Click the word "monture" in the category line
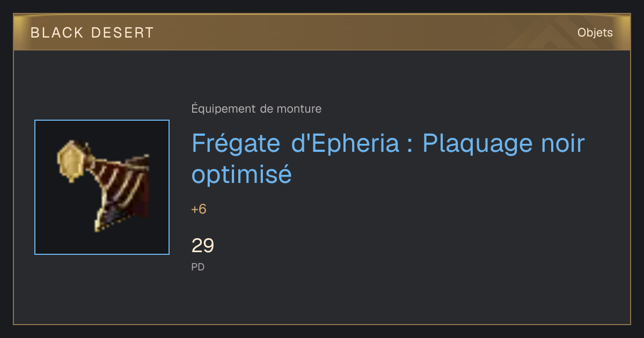Screen dimensions: 644x338 (299, 109)
